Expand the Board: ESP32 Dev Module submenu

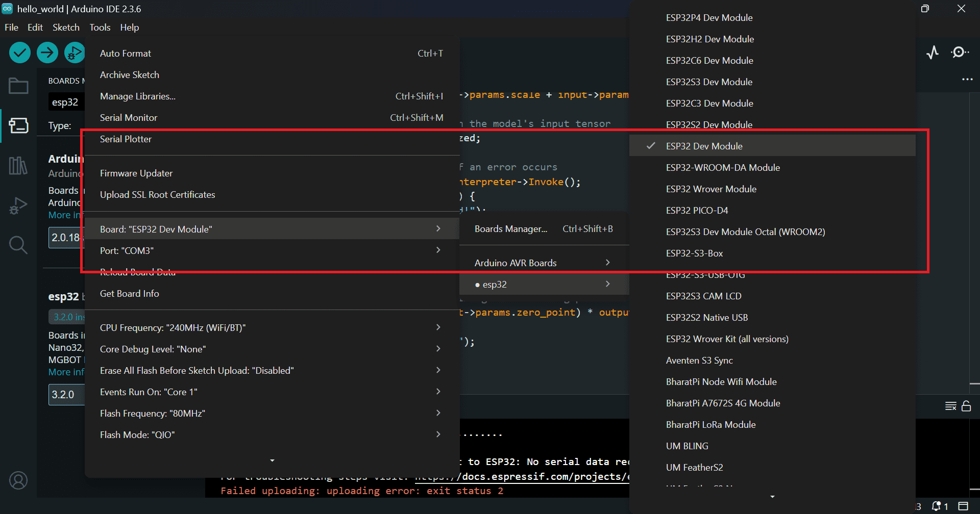(272, 229)
